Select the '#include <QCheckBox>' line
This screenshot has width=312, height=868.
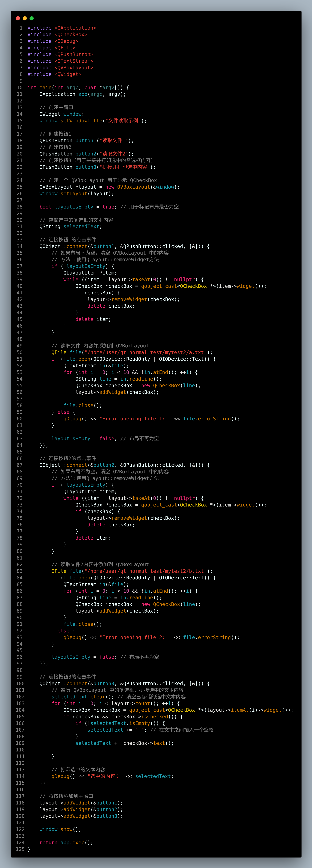[x=58, y=35]
